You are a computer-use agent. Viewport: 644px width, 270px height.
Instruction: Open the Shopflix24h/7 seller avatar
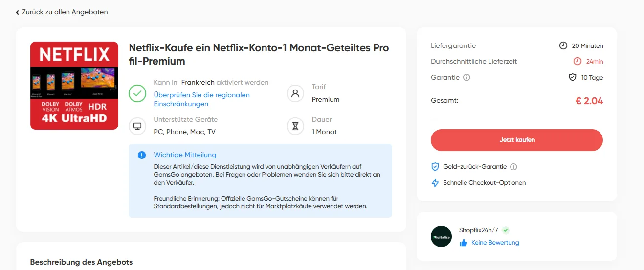(x=441, y=236)
